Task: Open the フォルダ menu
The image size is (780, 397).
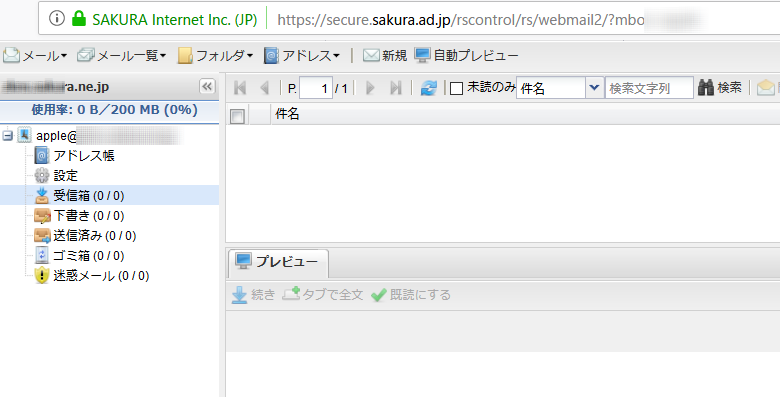Action: coord(215,55)
